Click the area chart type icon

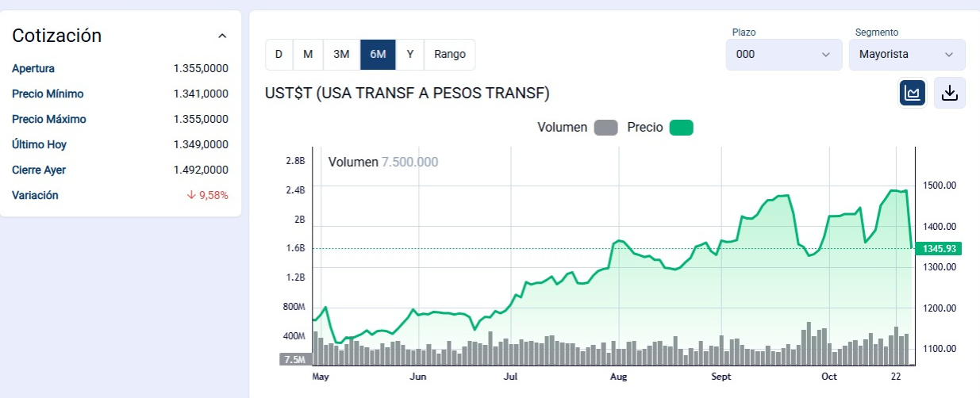click(912, 94)
